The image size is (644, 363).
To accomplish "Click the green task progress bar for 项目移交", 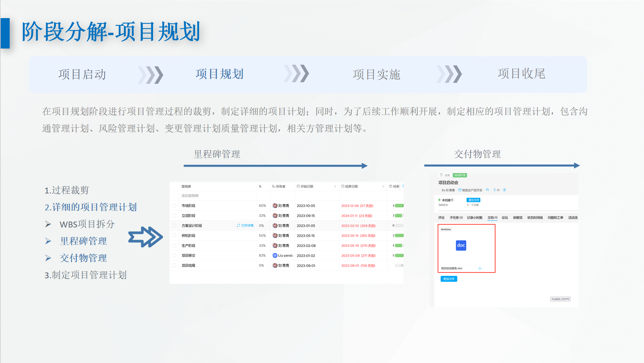I will coord(399,255).
